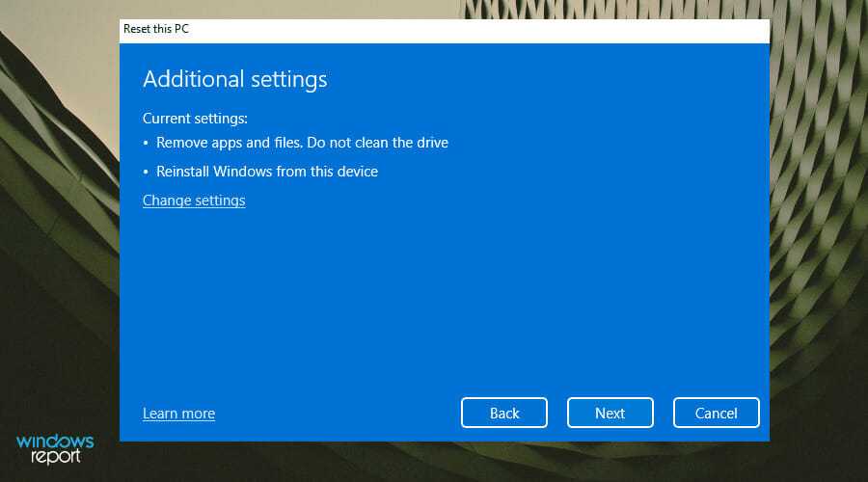Open the Change settings link

[x=194, y=201]
